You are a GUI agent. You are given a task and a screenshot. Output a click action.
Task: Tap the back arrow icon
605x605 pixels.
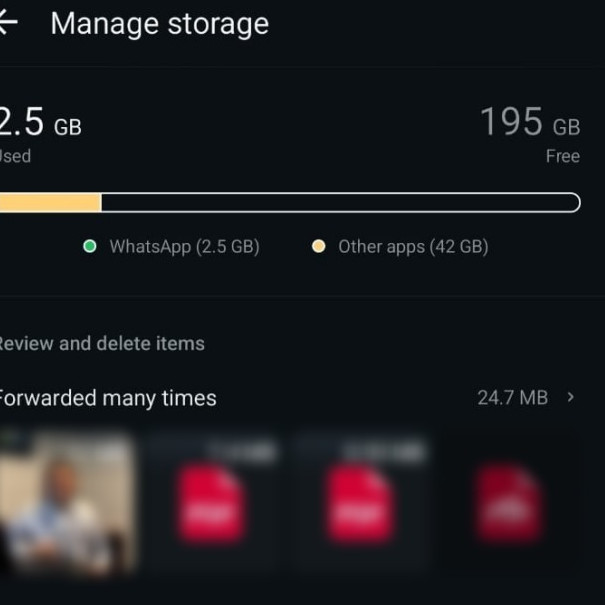coord(8,24)
